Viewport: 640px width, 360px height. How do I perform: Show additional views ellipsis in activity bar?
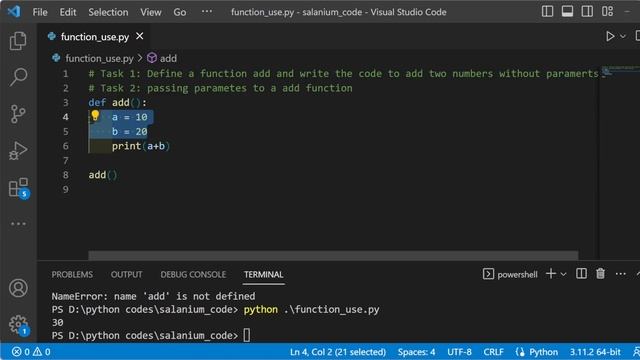(x=18, y=224)
